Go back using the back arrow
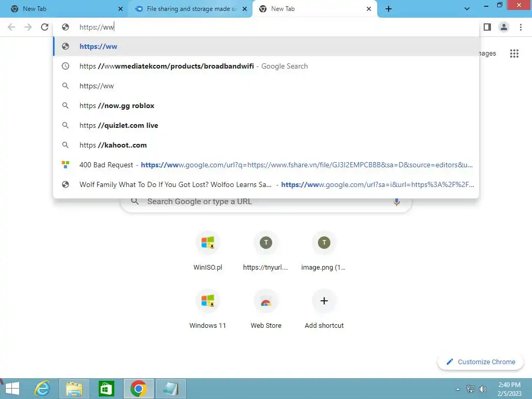532x399 pixels. 11,27
